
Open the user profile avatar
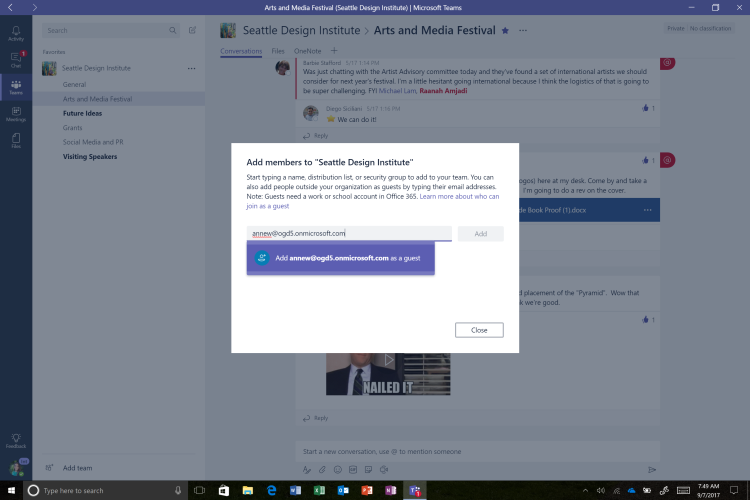click(x=17, y=468)
